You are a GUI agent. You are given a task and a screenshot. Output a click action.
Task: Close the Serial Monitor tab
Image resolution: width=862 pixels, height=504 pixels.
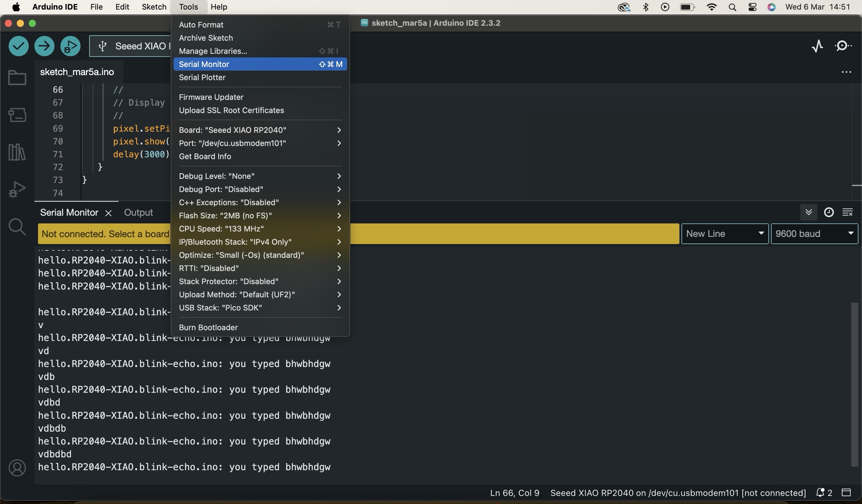point(108,213)
